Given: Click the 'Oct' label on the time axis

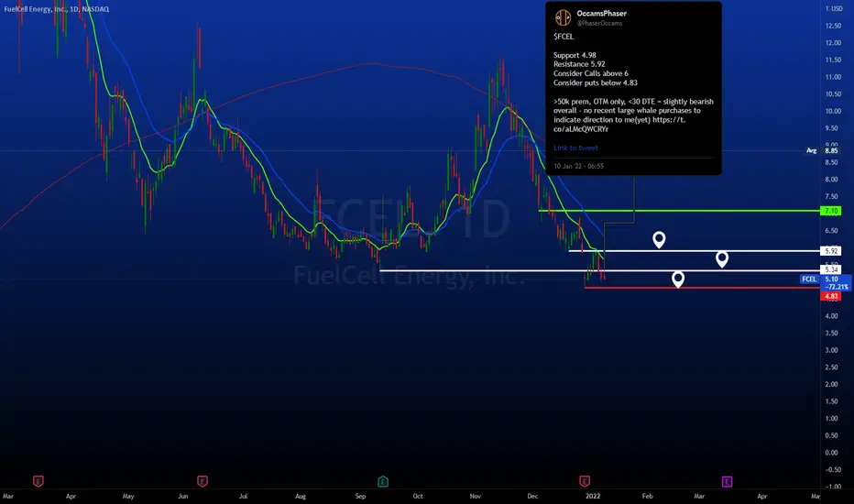Looking at the screenshot, I should click(x=417, y=497).
